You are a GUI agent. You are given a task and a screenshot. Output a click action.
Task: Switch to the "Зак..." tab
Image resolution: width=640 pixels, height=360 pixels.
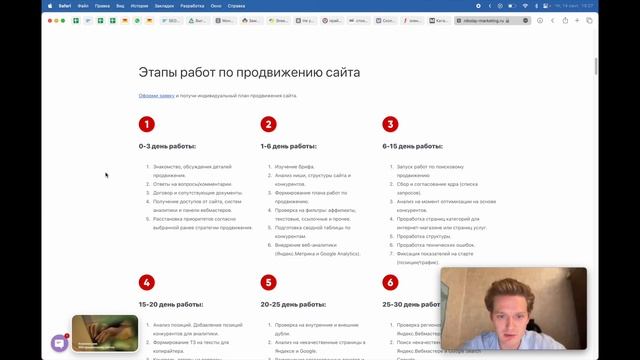251,20
